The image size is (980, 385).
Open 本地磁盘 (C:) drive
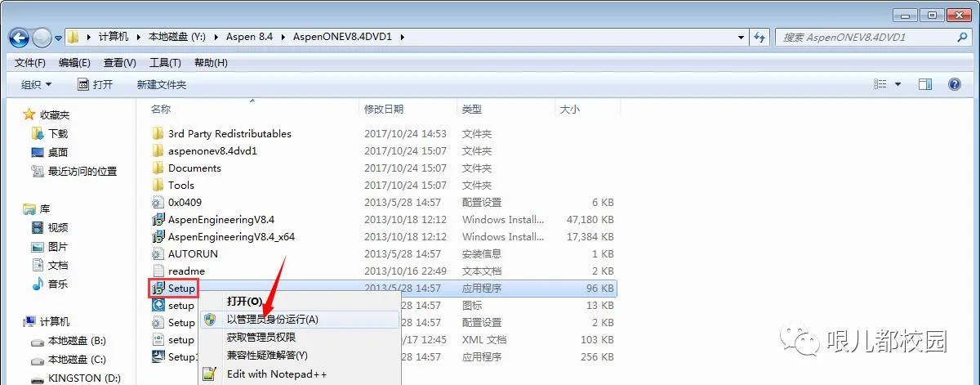[x=77, y=359]
